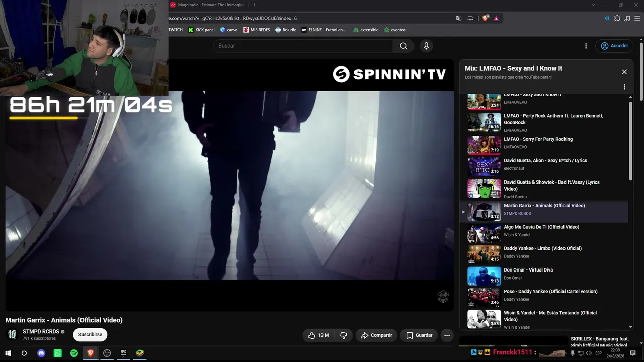Image resolution: width=644 pixels, height=362 pixels.
Task: Open YouTube settings three-dot menu beside Acceder
Action: pos(586,46)
